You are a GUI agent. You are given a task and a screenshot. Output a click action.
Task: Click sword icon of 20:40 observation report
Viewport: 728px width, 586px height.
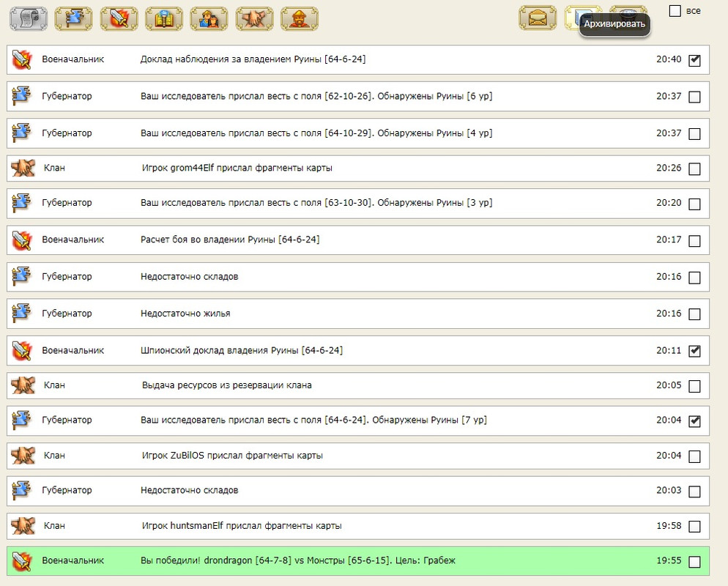[x=22, y=59]
